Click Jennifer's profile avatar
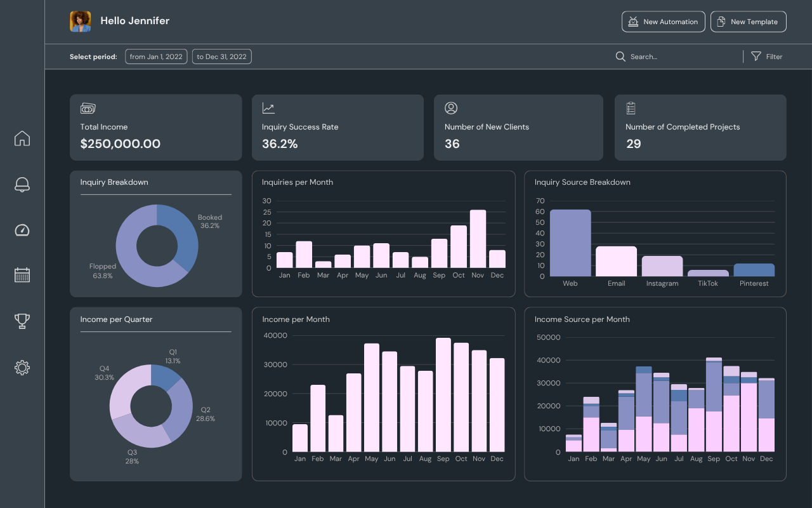The width and height of the screenshot is (812, 508). point(81,21)
